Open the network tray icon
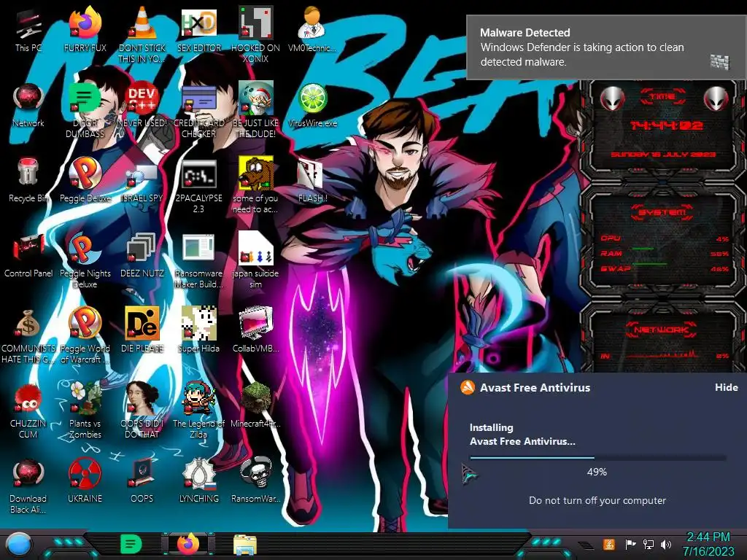 click(x=648, y=544)
